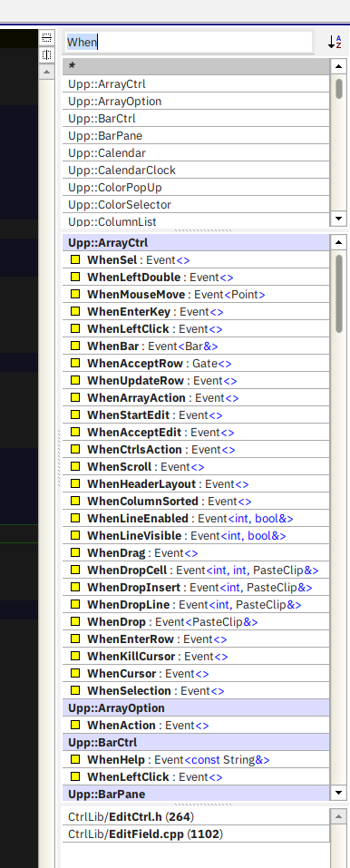Select Upp::Calendar in class list
Image resolution: width=350 pixels, height=868 pixels.
(196, 152)
